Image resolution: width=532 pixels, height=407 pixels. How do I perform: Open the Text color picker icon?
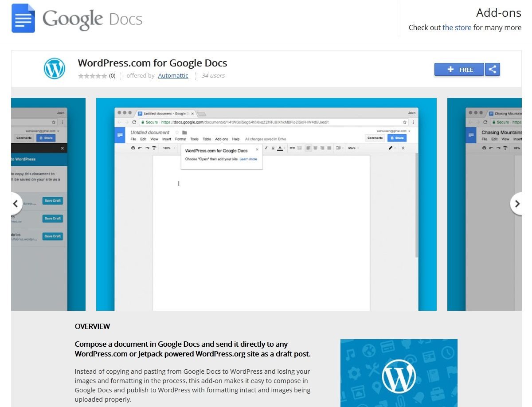(x=280, y=148)
